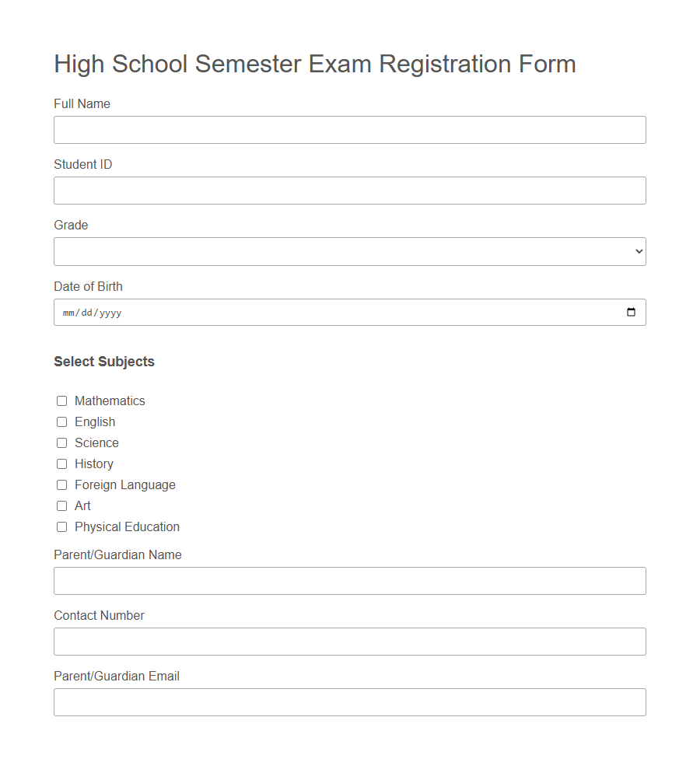700x766 pixels.
Task: Select the History checkbox
Action: (61, 463)
